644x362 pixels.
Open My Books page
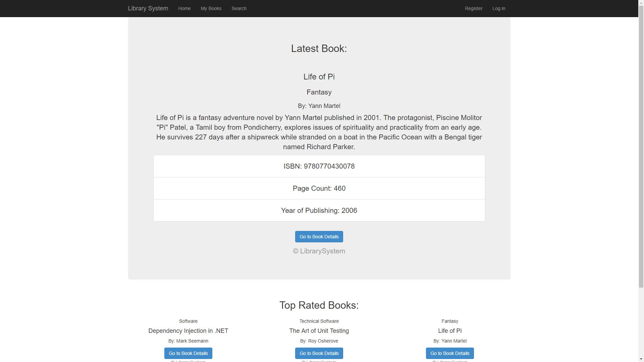pos(211,8)
